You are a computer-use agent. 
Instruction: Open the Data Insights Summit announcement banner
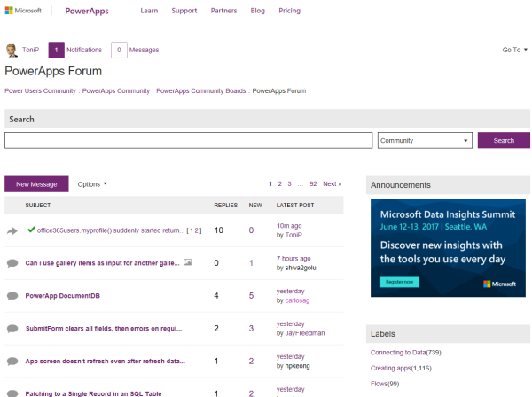[448, 248]
